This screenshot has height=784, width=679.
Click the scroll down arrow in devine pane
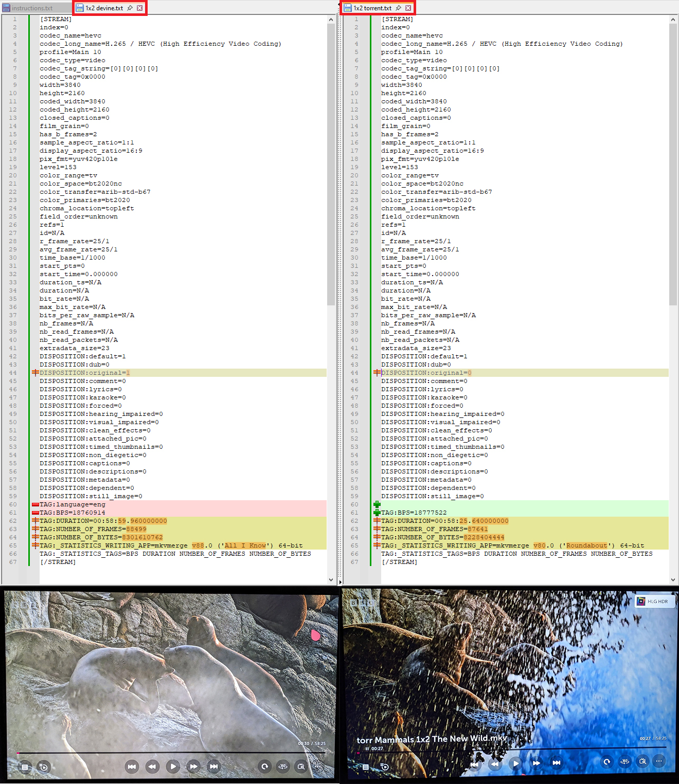(x=331, y=579)
